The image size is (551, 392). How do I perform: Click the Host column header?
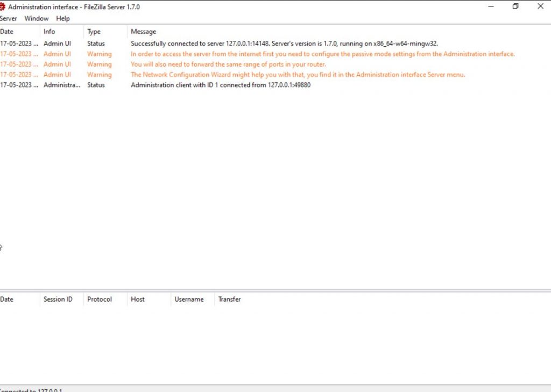(138, 299)
